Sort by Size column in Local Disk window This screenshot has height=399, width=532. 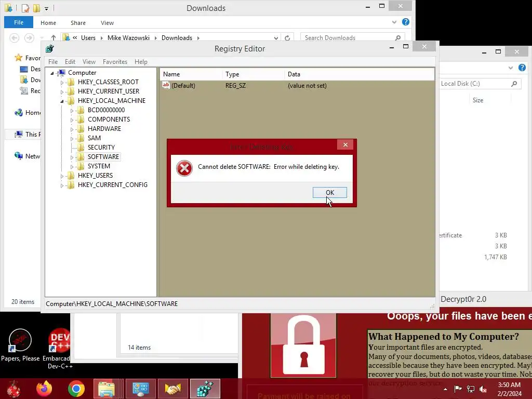(x=478, y=100)
